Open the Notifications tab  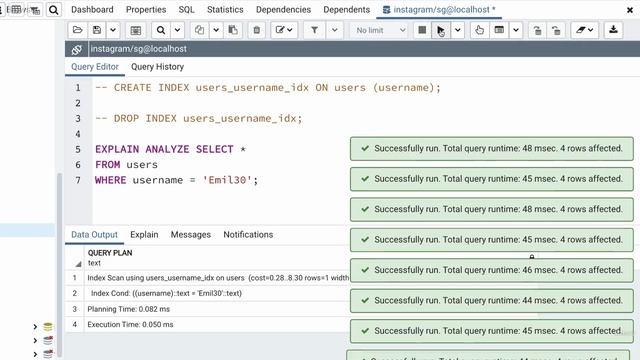click(248, 235)
